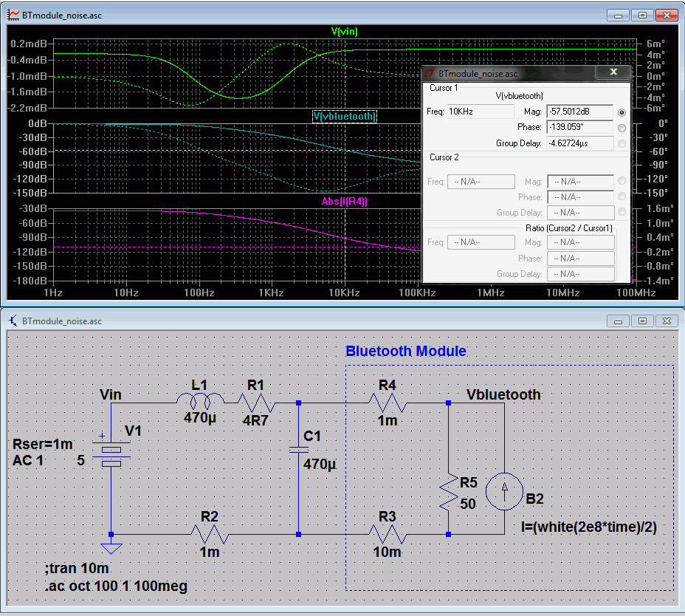The width and height of the screenshot is (685, 616).
Task: Click the R1 resistor symbol
Action: click(255, 403)
